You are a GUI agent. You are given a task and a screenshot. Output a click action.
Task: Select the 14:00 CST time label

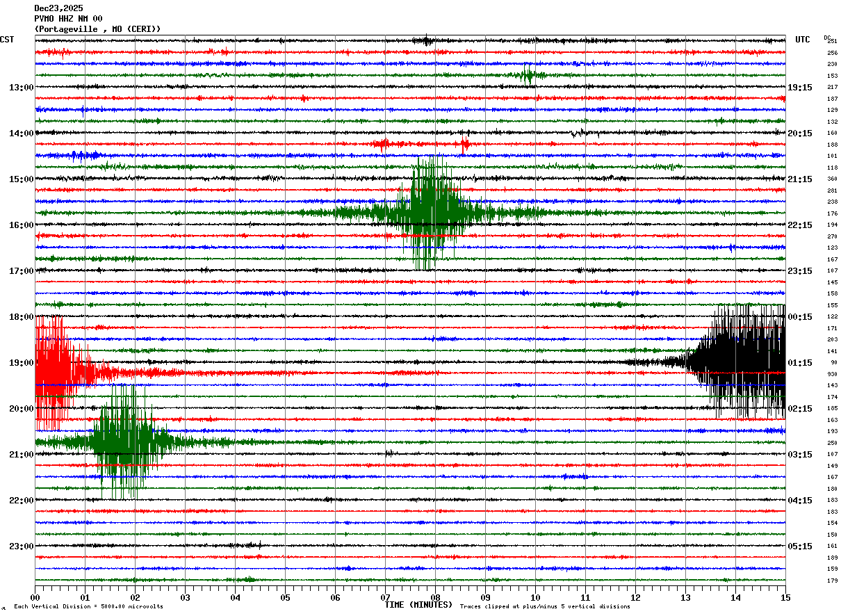(x=21, y=133)
